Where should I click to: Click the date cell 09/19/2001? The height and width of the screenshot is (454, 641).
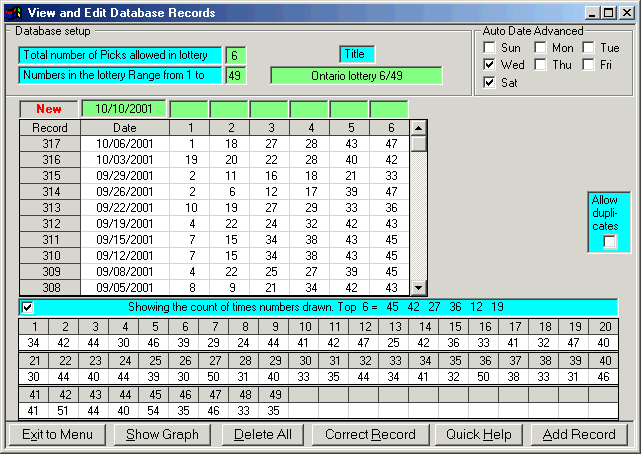coord(125,224)
